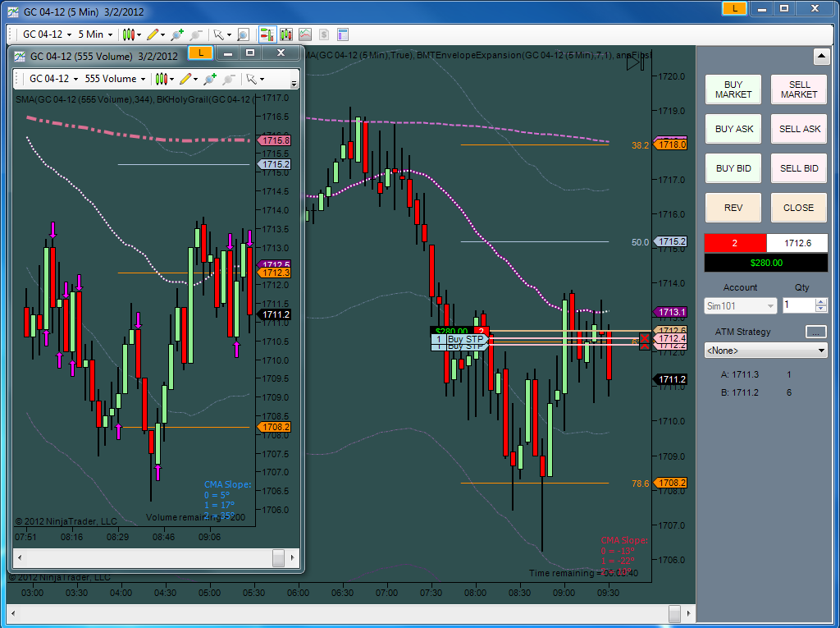The width and height of the screenshot is (840, 628).
Task: Click the orange 1718.0 price marker
Action: [x=670, y=144]
